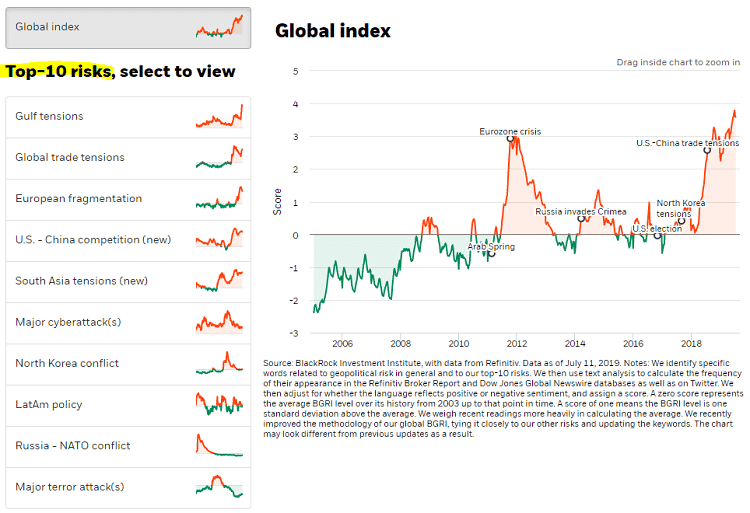Click the North Korea conflict sparkline chart
Screen dimensions: 750x513
pyautogui.click(x=219, y=362)
